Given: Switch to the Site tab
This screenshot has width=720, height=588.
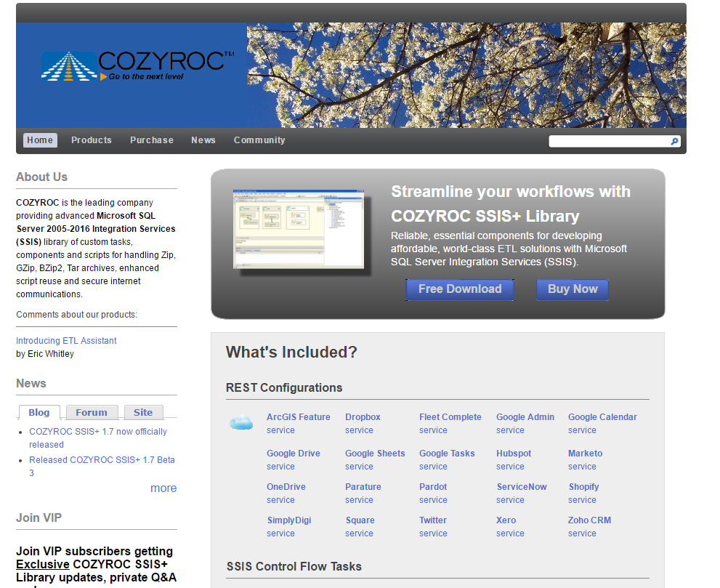Looking at the screenshot, I should (x=143, y=413).
